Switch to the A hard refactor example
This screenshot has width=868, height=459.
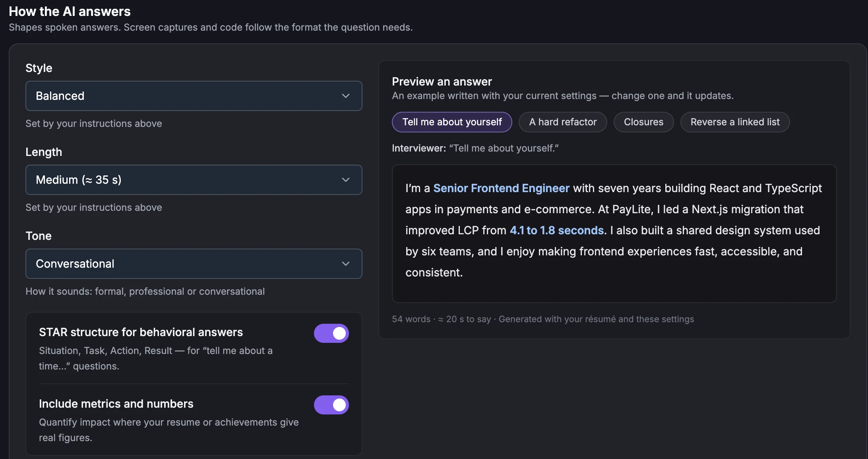pyautogui.click(x=563, y=122)
